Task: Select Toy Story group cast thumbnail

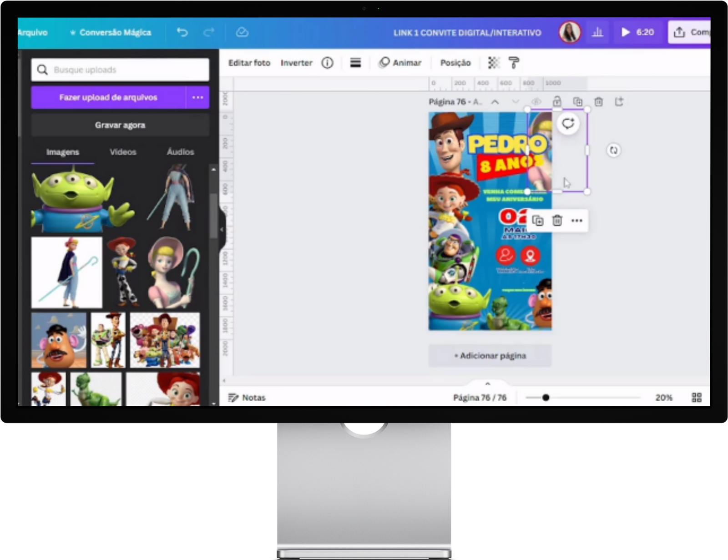Action: click(165, 340)
